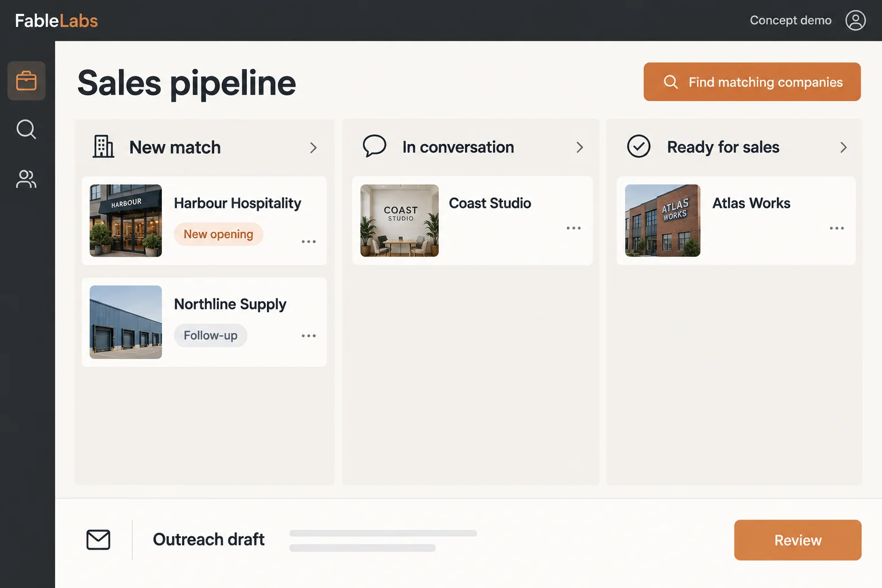Click the Atlas Works company name
Image resolution: width=882 pixels, height=588 pixels.
752,203
